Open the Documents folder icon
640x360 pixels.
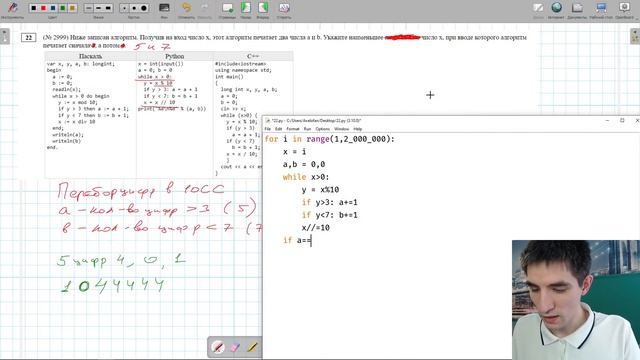(x=577, y=8)
